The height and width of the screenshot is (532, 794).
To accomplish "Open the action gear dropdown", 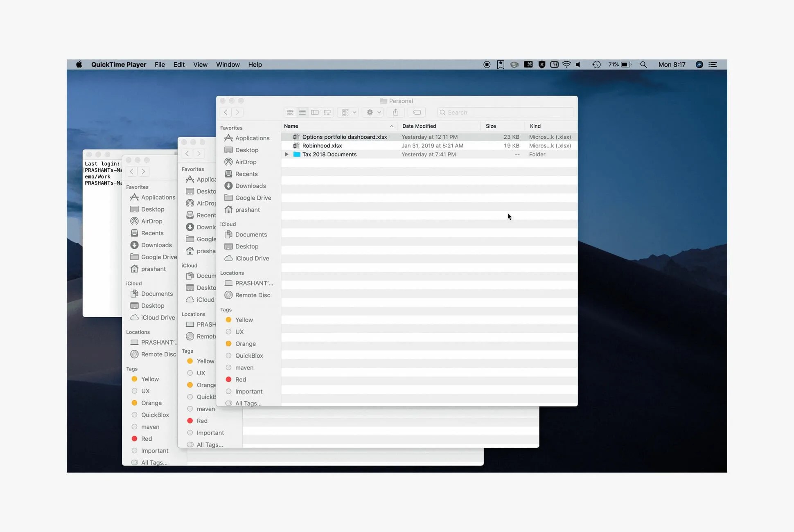I will point(372,112).
